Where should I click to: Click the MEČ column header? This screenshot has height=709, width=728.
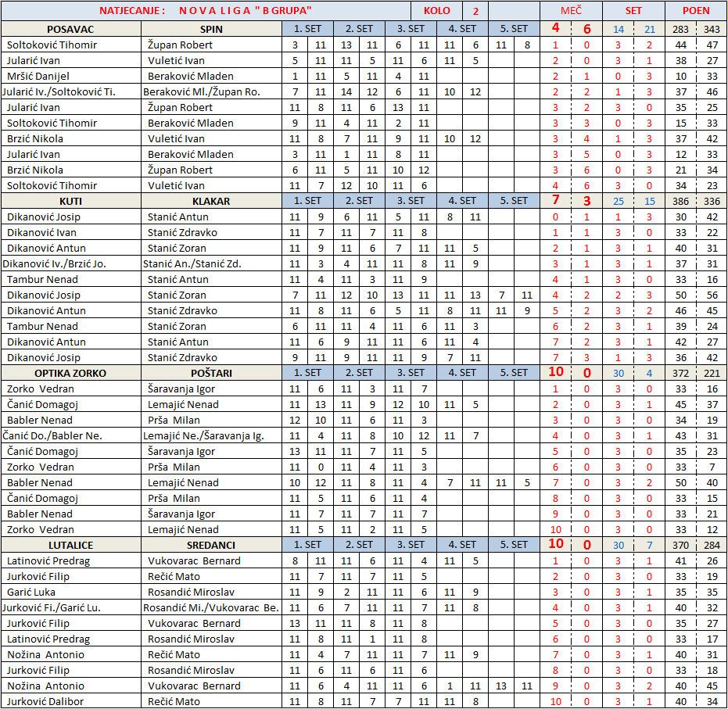pos(571,11)
